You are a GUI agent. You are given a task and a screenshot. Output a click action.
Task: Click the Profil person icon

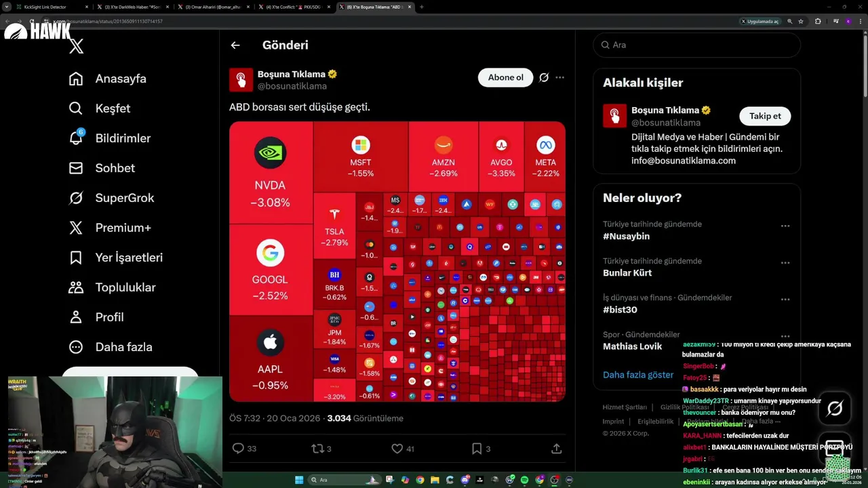click(x=76, y=317)
